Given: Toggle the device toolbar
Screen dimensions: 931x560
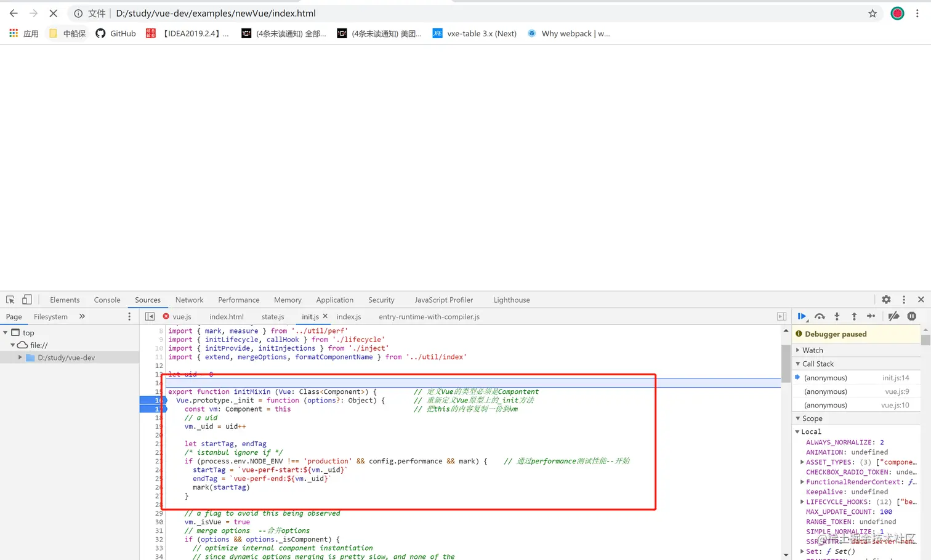Looking at the screenshot, I should tap(26, 300).
